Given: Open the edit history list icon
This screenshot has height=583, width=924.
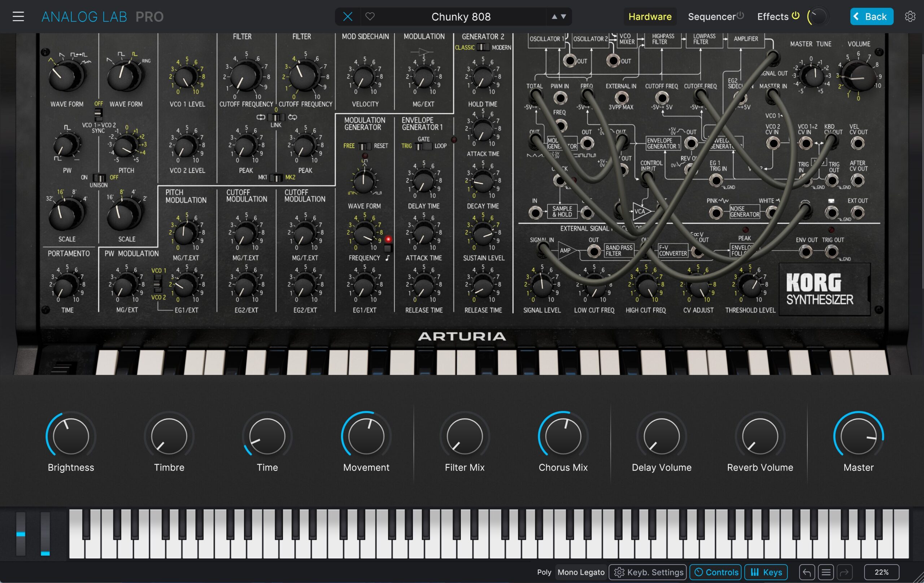Looking at the screenshot, I should pos(825,572).
